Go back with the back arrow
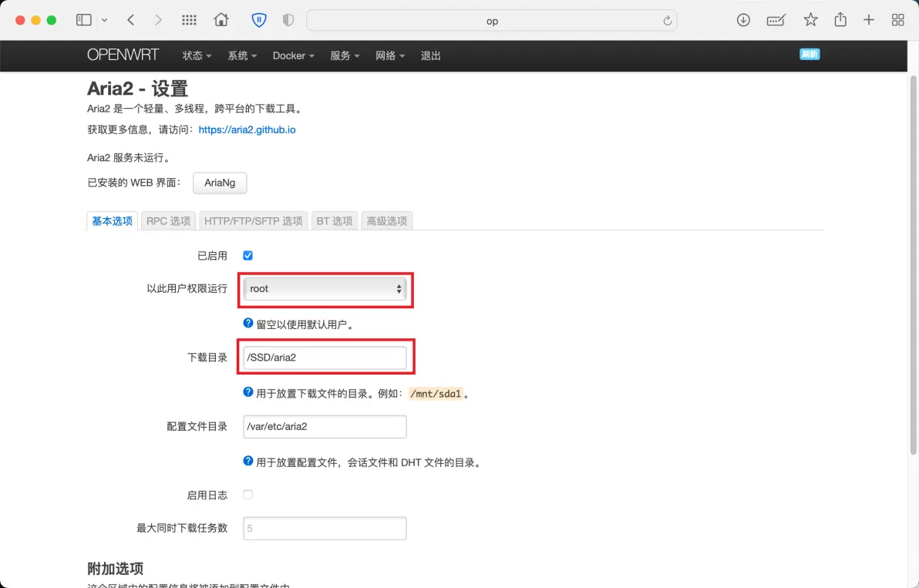This screenshot has height=588, width=919. pyautogui.click(x=131, y=20)
